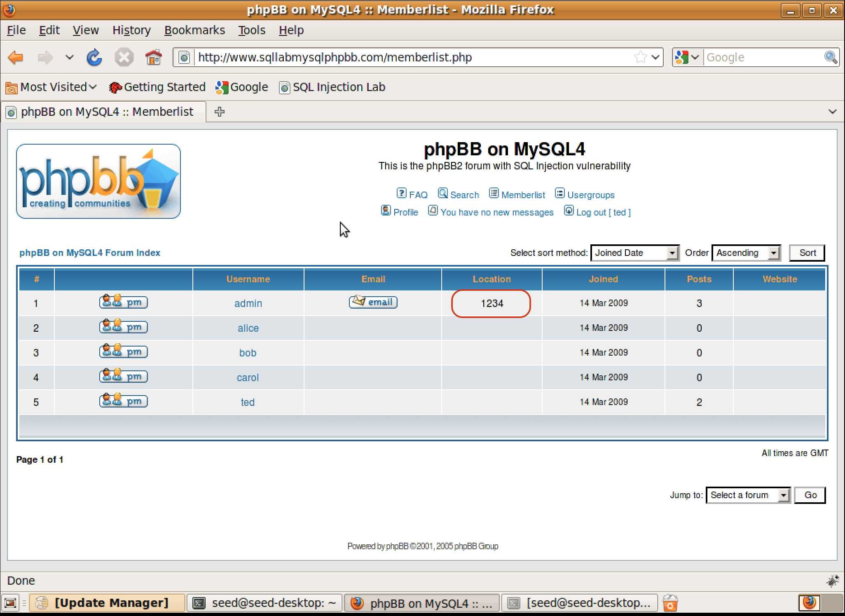
Task: Open the FAQ link
Action: (412, 194)
